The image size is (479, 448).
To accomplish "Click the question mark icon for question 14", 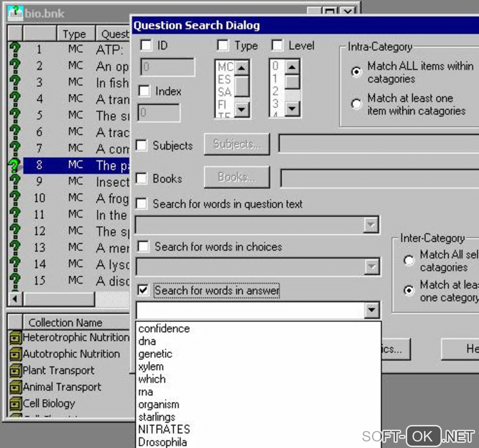I will (x=15, y=263).
